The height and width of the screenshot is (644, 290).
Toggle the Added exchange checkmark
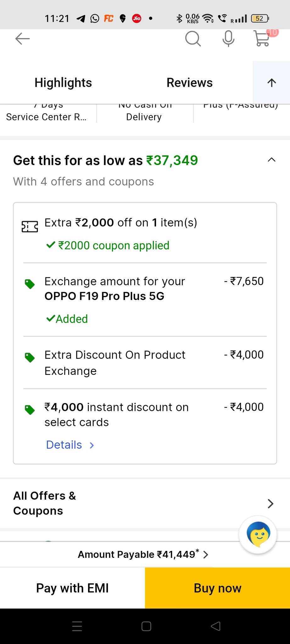(x=51, y=319)
